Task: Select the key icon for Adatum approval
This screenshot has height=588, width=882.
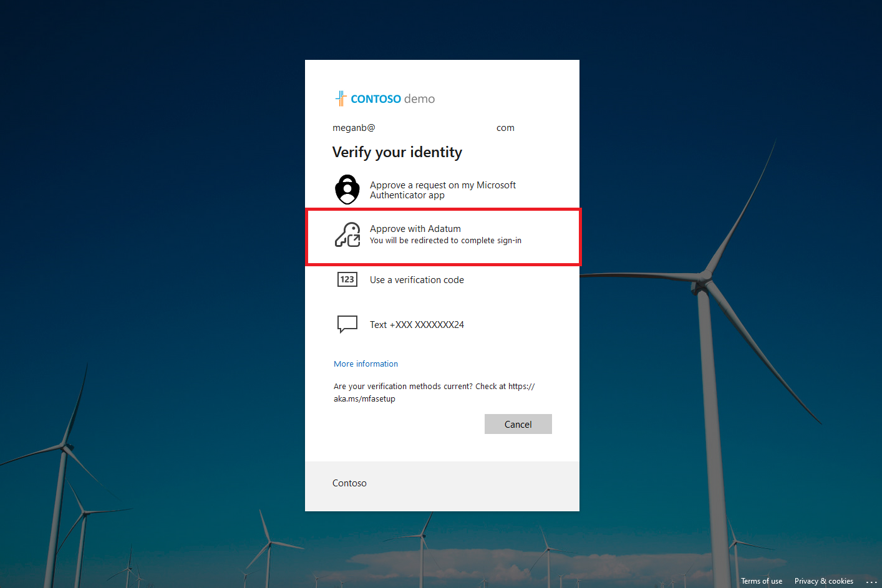Action: (x=347, y=235)
